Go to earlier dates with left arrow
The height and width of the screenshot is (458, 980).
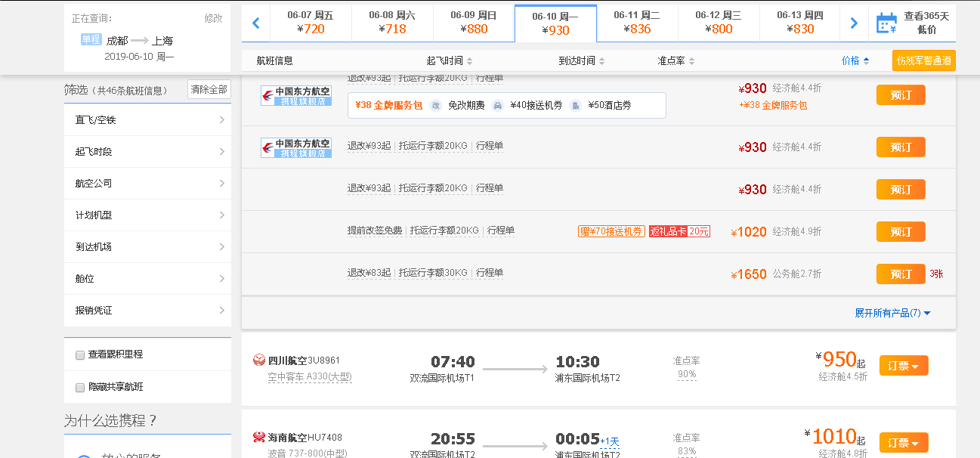[255, 23]
